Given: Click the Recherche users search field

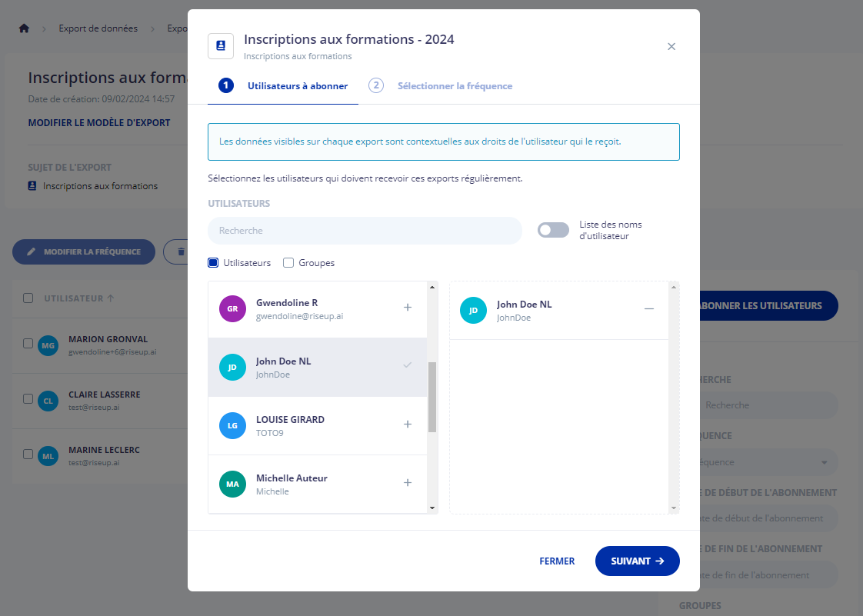Looking at the screenshot, I should pyautogui.click(x=365, y=231).
